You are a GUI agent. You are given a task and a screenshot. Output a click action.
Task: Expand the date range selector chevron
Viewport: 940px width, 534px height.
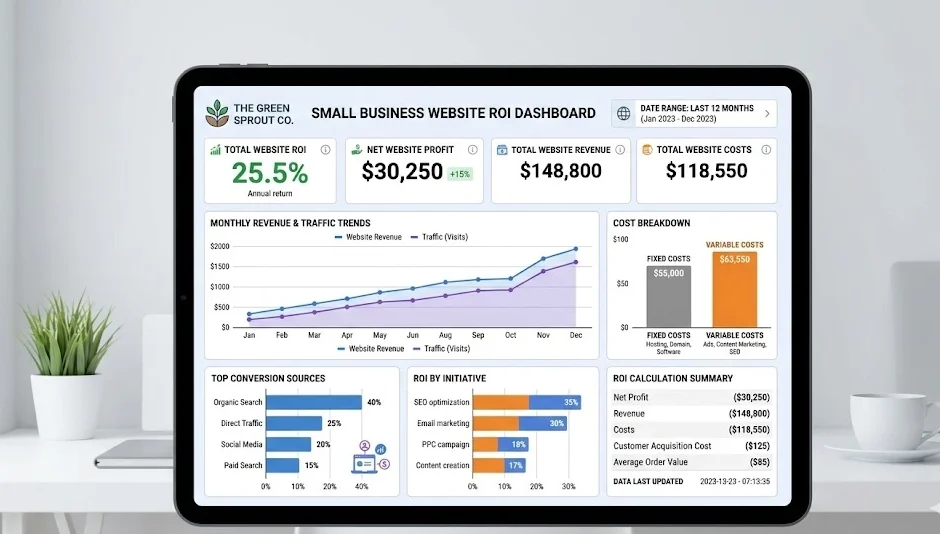coord(767,113)
